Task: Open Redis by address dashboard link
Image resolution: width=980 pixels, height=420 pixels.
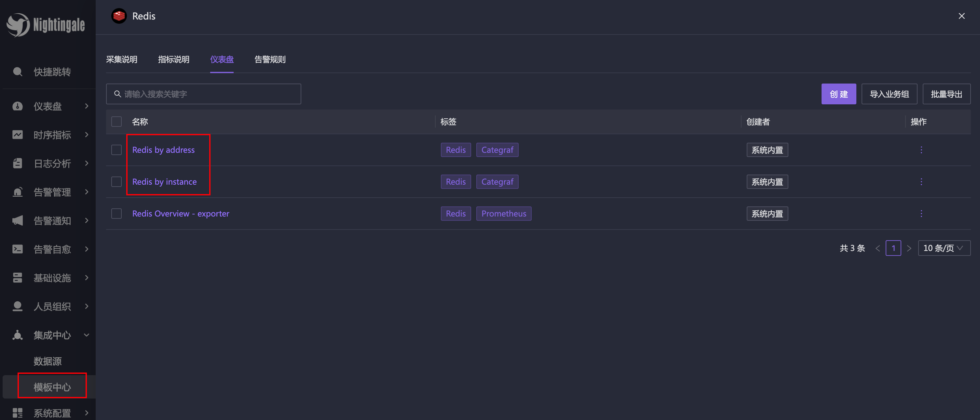Action: pyautogui.click(x=163, y=150)
